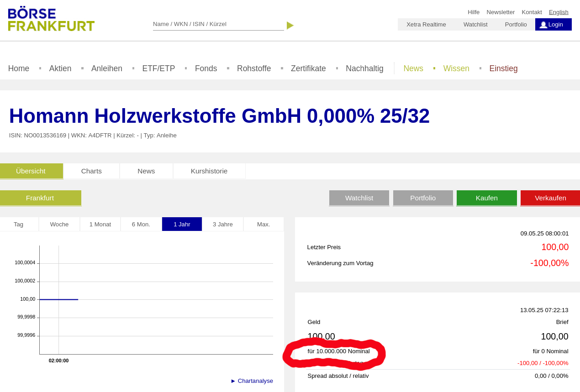This screenshot has height=392, width=580.
Task: Click the bond title heading
Action: (219, 116)
